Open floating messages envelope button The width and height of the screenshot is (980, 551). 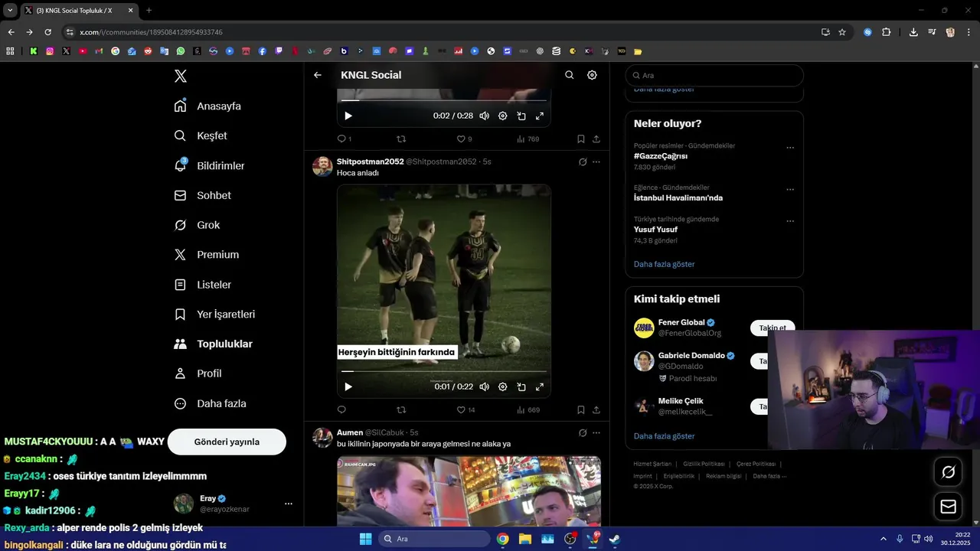coord(948,507)
